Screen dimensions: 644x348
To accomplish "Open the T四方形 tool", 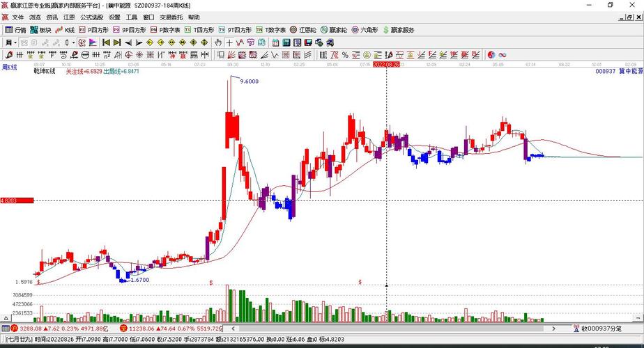I will point(199,30).
